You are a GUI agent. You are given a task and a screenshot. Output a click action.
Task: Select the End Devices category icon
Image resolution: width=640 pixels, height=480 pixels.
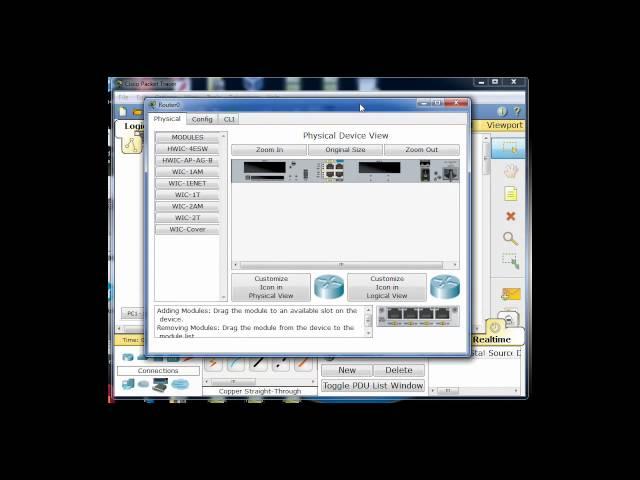click(x=128, y=384)
